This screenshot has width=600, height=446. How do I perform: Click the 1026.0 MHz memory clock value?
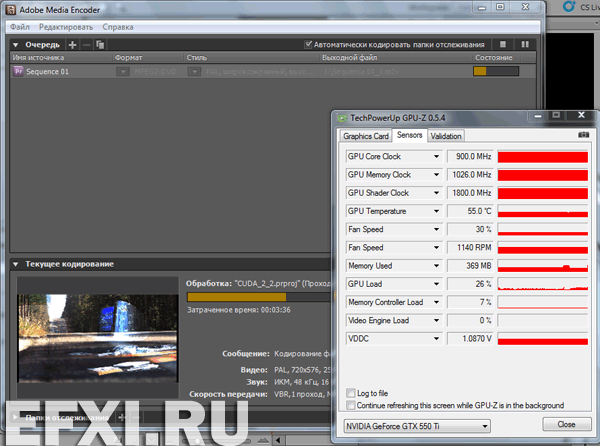coord(470,175)
